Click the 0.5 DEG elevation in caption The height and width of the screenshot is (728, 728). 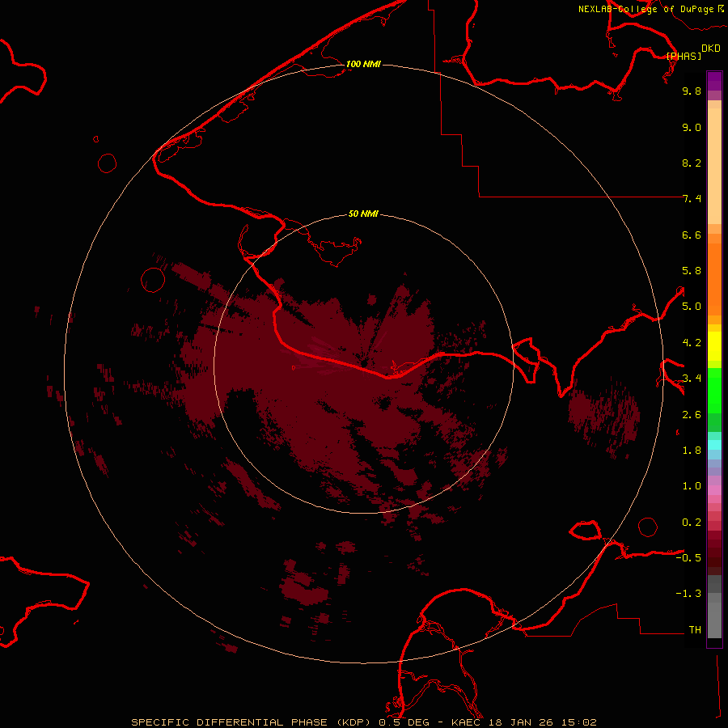tap(404, 722)
